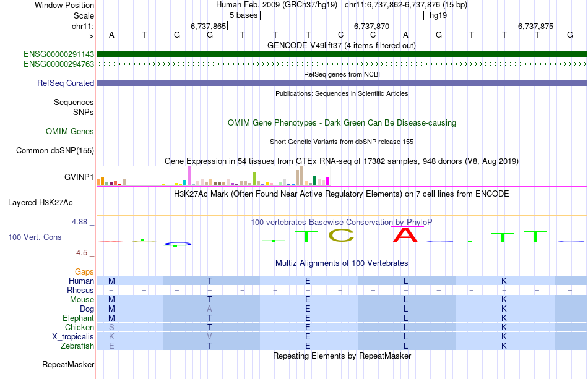
Task: Click amino acid S in the Chicken row
Action: pos(111,327)
